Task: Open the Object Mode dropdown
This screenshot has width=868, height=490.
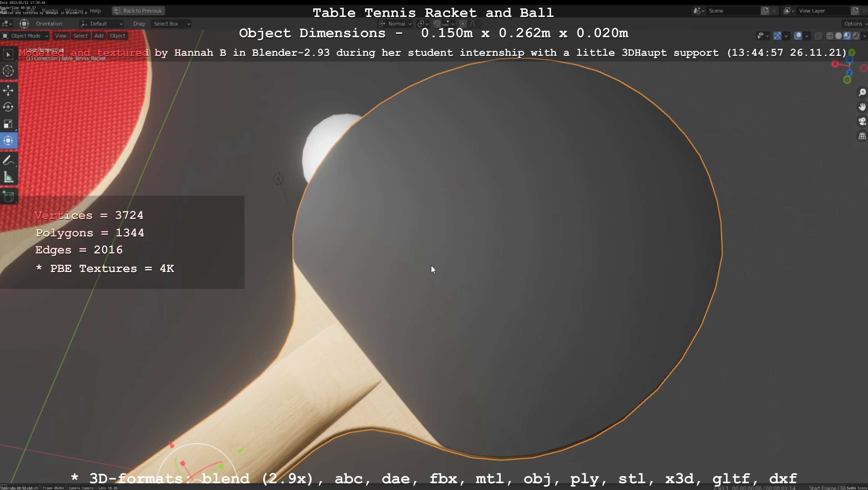Action: pyautogui.click(x=25, y=36)
